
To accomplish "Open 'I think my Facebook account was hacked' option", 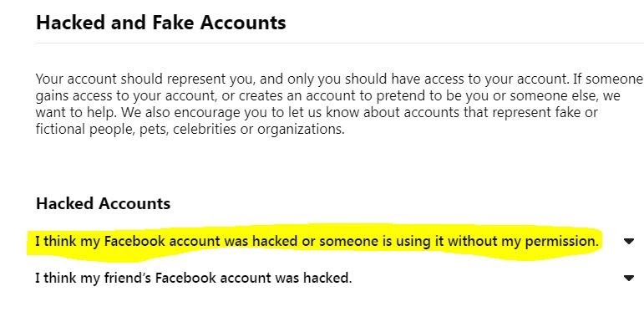I will click(317, 241).
